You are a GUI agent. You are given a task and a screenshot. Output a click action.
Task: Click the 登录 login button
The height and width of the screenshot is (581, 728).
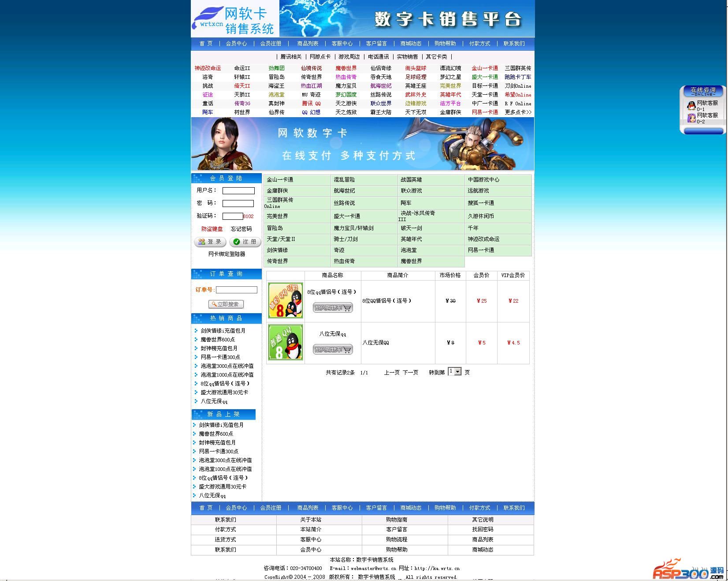(210, 242)
